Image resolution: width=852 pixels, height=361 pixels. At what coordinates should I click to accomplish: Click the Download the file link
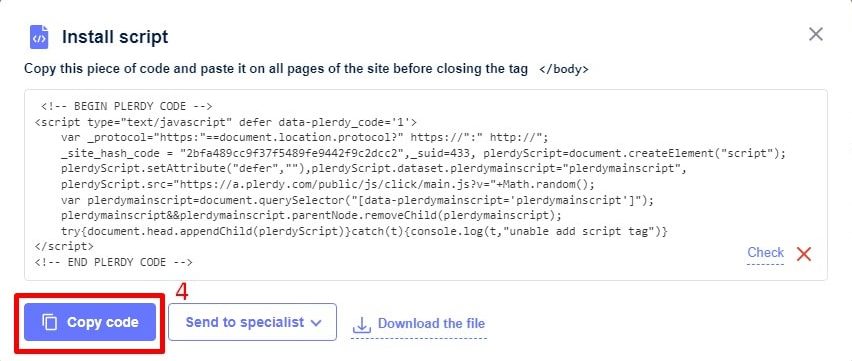click(x=431, y=323)
